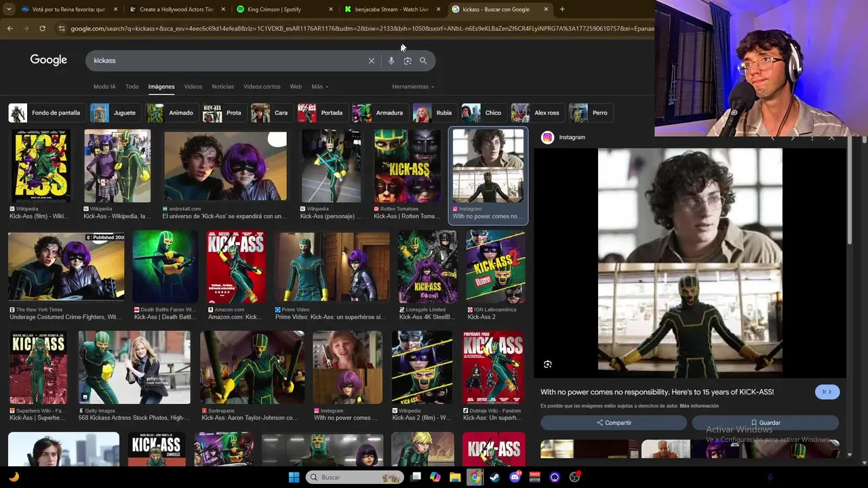Clear the search box with the X icon
868x488 pixels.
(372, 61)
